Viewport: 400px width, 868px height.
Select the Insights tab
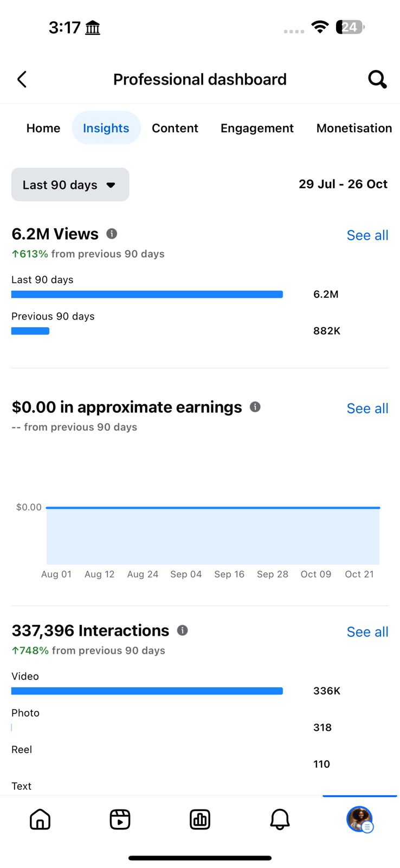click(x=106, y=129)
